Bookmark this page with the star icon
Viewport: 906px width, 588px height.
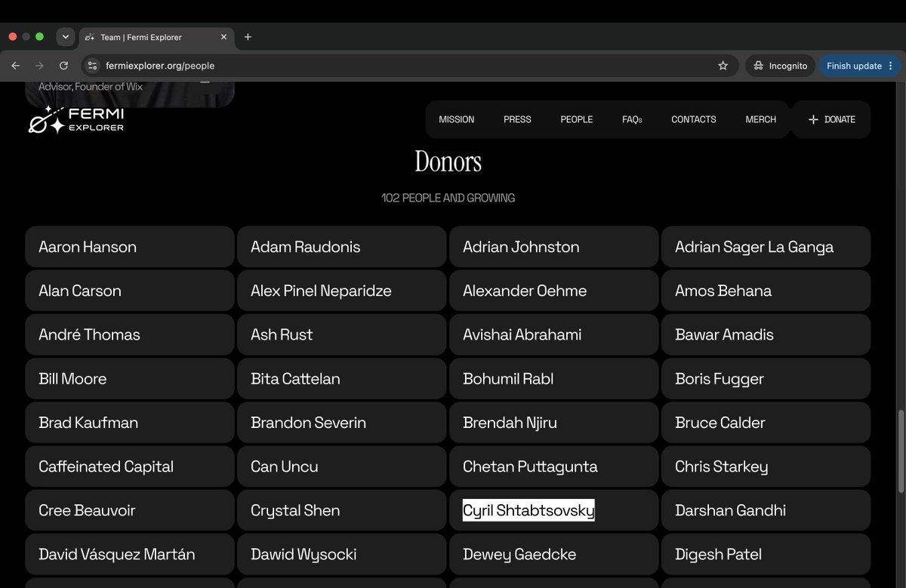[x=723, y=66]
